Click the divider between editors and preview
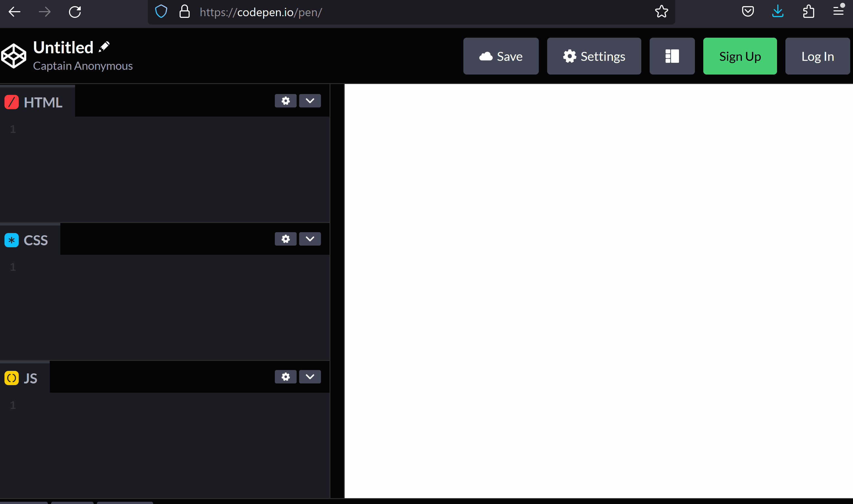Screen dimensions: 853x504 (337, 291)
